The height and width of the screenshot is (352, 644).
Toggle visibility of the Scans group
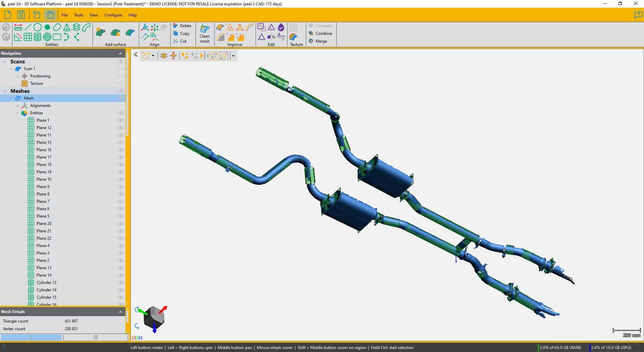click(120, 62)
